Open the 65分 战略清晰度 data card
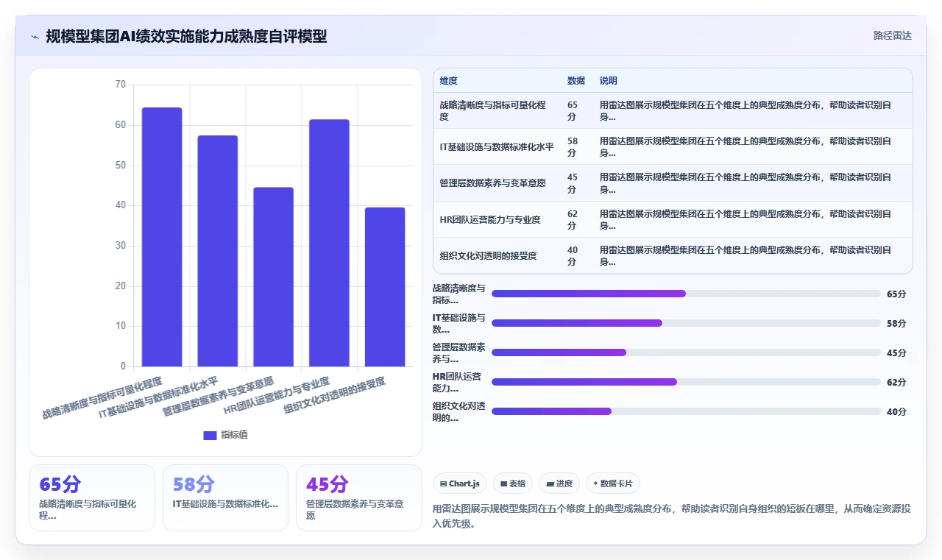This screenshot has height=560, width=942. (92, 497)
